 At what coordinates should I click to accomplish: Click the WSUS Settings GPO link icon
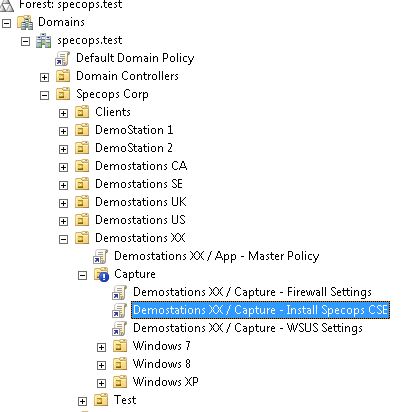[119, 328]
